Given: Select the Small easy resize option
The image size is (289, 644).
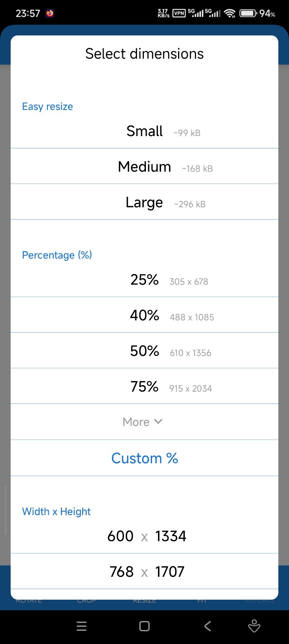Looking at the screenshot, I should click(145, 131).
